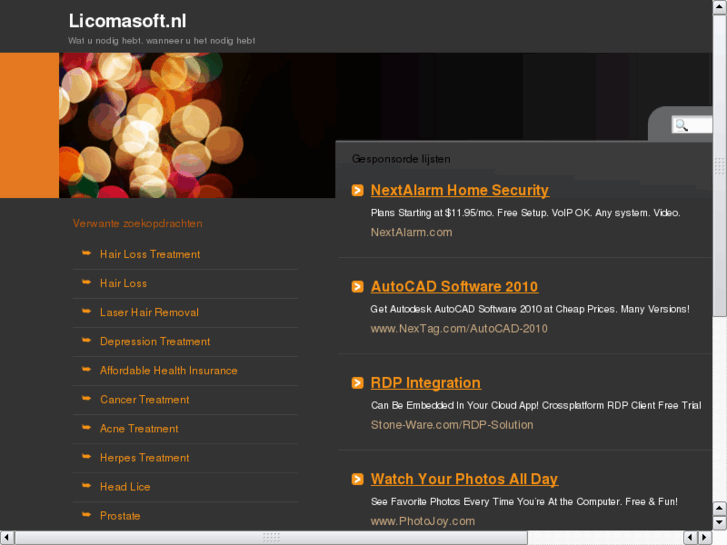Open the Watch Your Photos All Day link
Screen dimensions: 727x545
464,479
